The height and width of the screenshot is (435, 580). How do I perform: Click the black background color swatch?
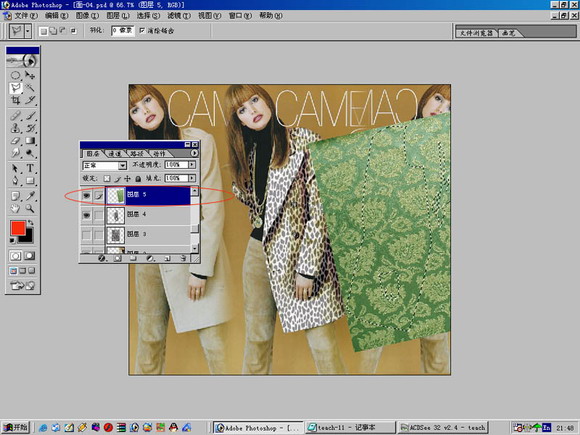click(x=28, y=237)
